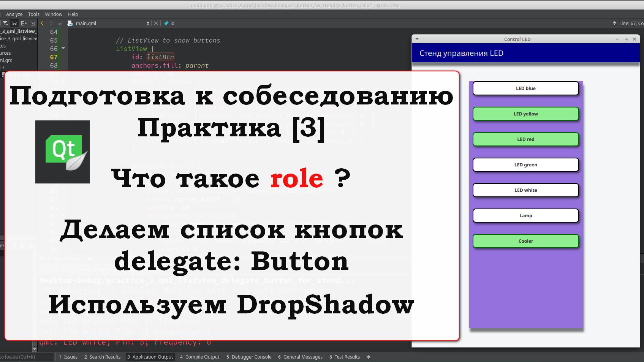The image size is (644, 362).
Task: Open the Tools menu
Action: (33, 14)
